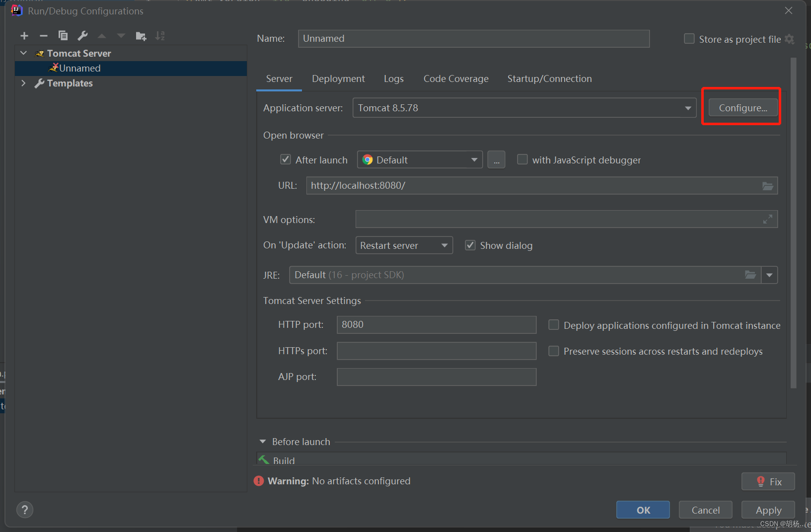Screen dimensions: 811x532
Task: Expand Templates tree node
Action: (x=23, y=83)
